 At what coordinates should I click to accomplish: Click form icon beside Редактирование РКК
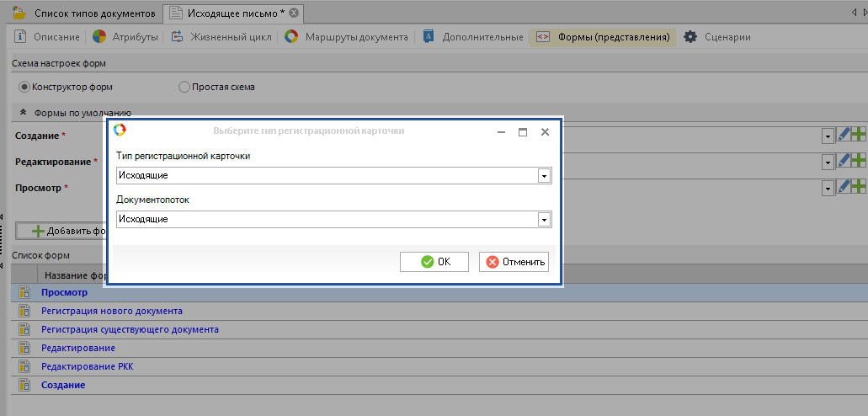(x=24, y=366)
